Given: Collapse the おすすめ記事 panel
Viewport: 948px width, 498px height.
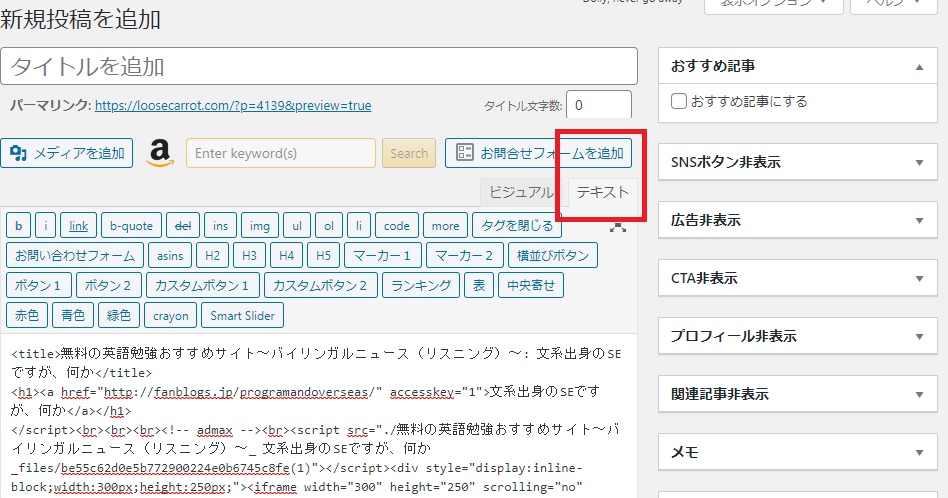Looking at the screenshot, I should coord(919,66).
